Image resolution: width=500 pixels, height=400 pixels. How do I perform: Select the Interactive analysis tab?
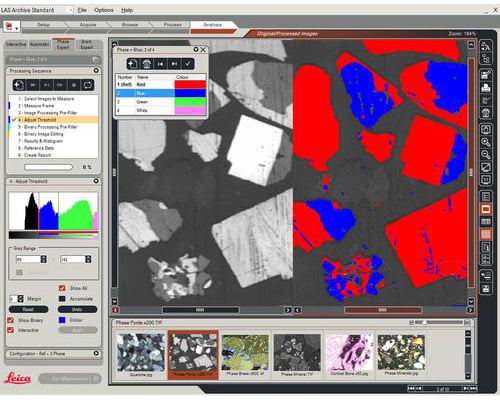click(x=16, y=44)
